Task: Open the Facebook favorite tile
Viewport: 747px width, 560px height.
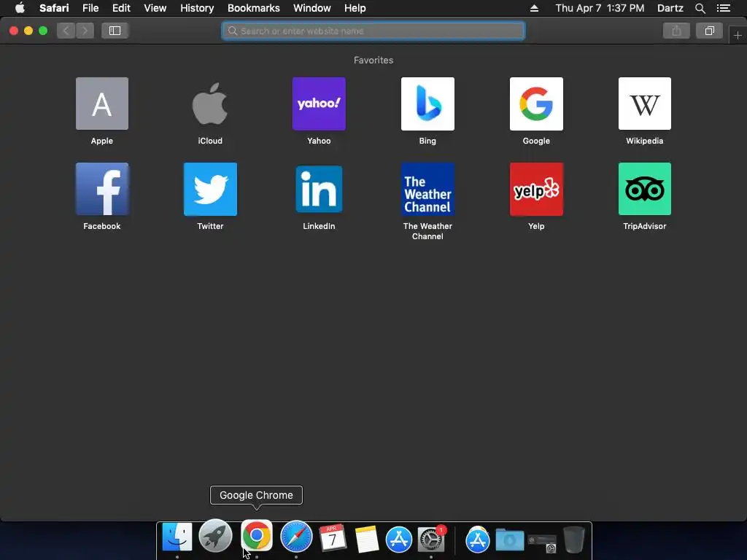Action: 102,189
